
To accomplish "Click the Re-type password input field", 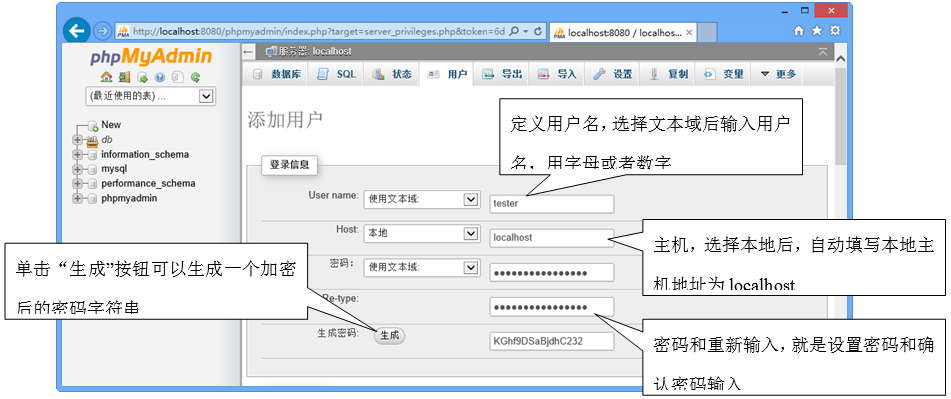I will coord(551,307).
